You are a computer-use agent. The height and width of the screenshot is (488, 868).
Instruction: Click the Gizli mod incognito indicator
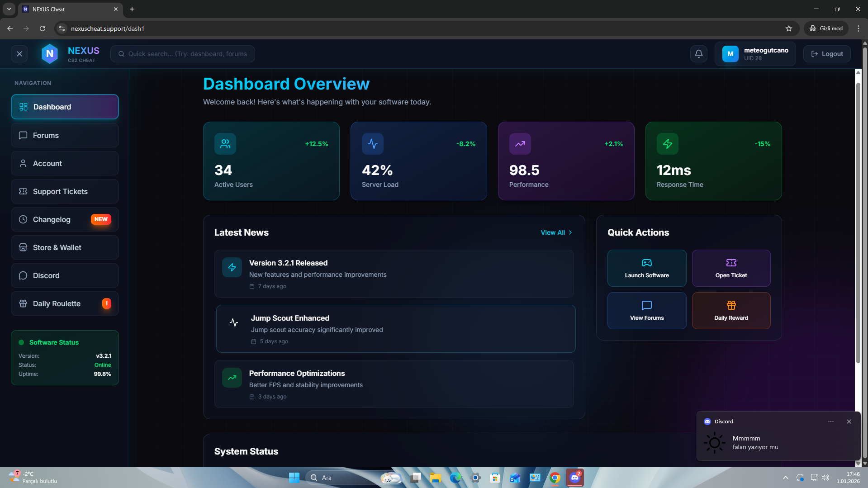826,28
